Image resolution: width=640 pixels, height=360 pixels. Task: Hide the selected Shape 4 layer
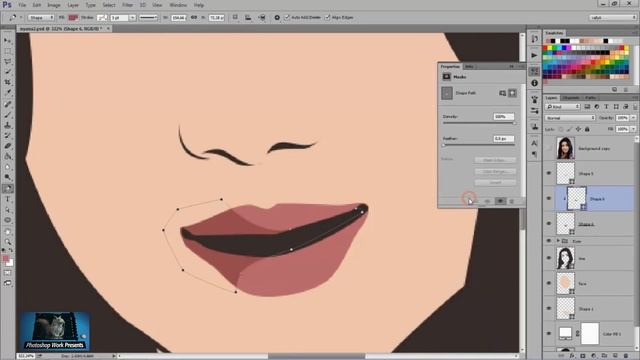click(x=549, y=198)
